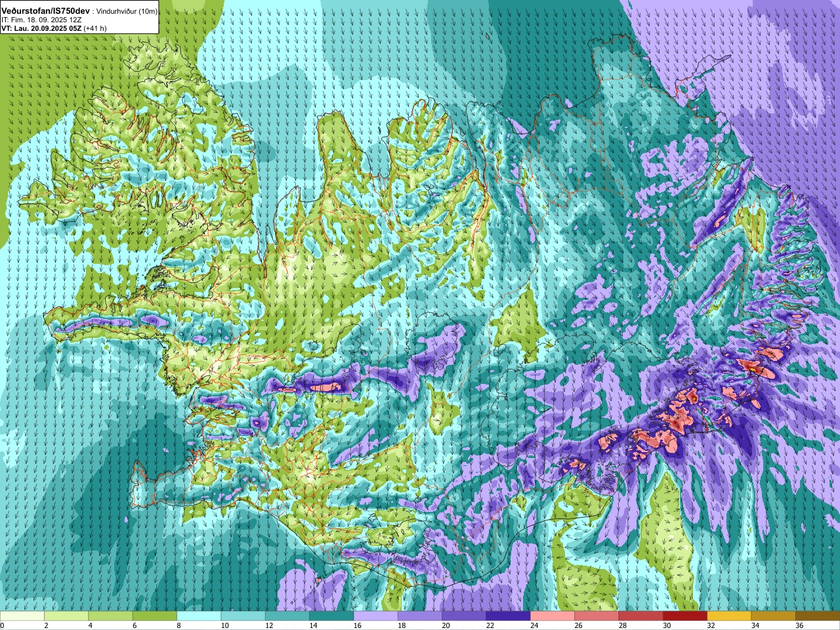Screen dimensions: 840x630
Task: Click the legend scale number 8
Action: pos(179,625)
